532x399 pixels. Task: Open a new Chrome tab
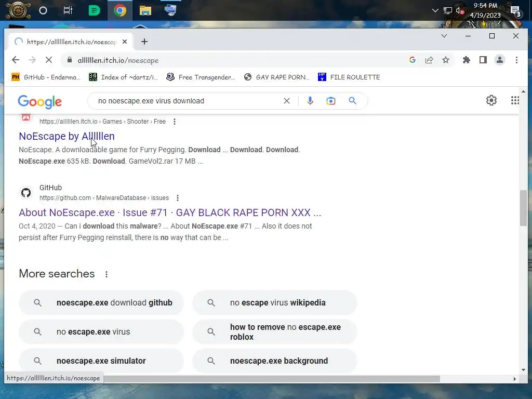coord(144,42)
